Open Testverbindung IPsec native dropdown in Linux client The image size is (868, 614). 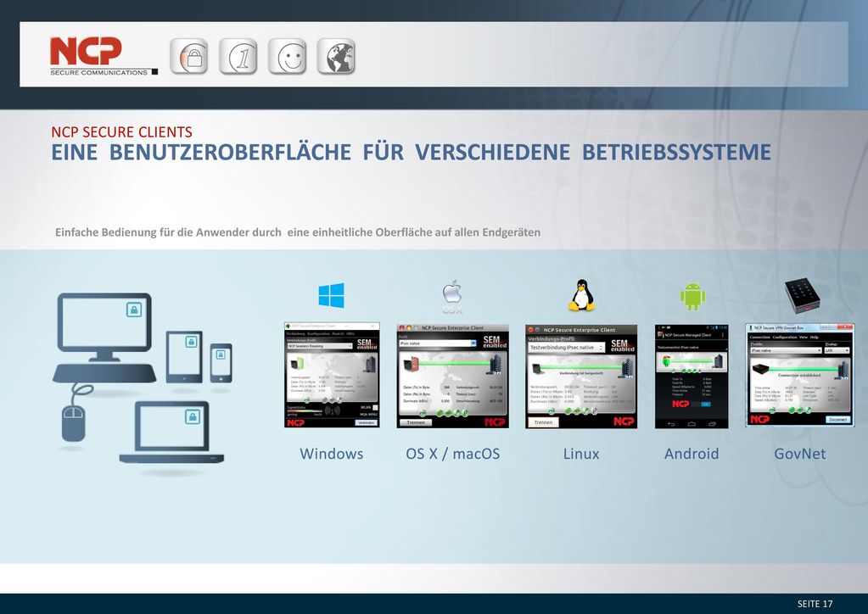[x=566, y=348]
